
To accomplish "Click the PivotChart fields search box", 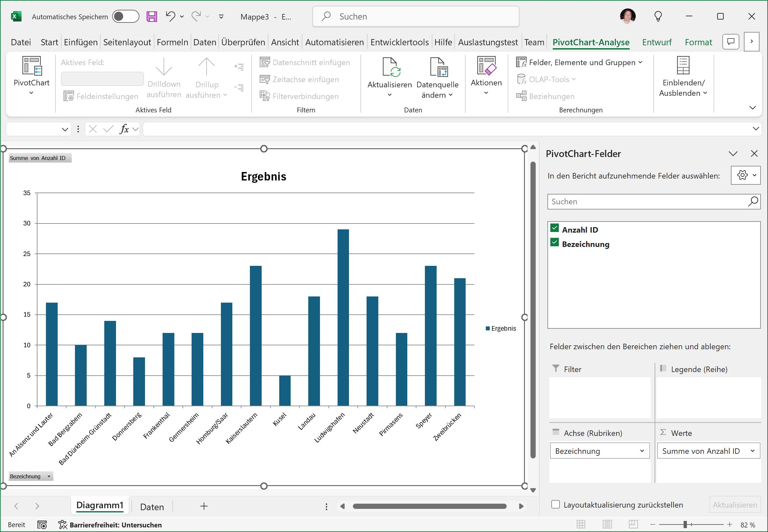I will [647, 202].
